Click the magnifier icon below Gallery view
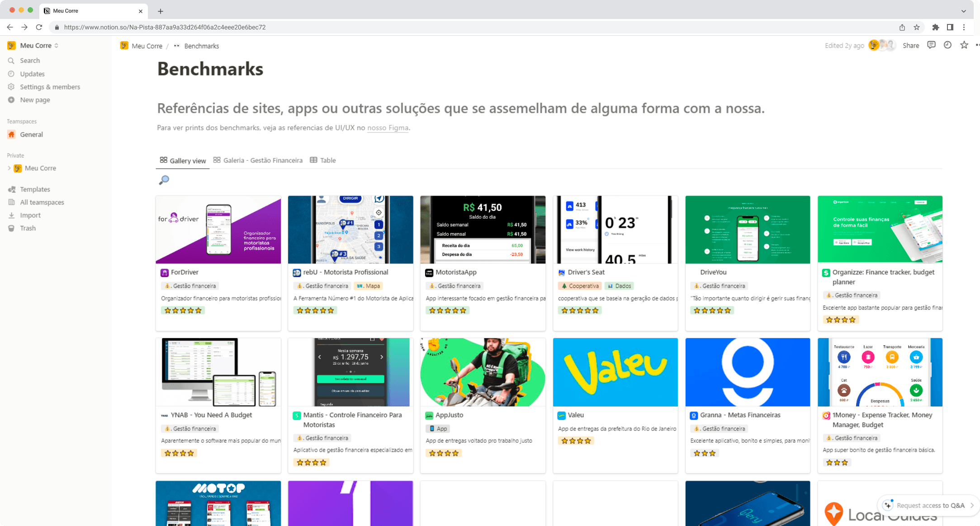The image size is (980, 526). 164,180
